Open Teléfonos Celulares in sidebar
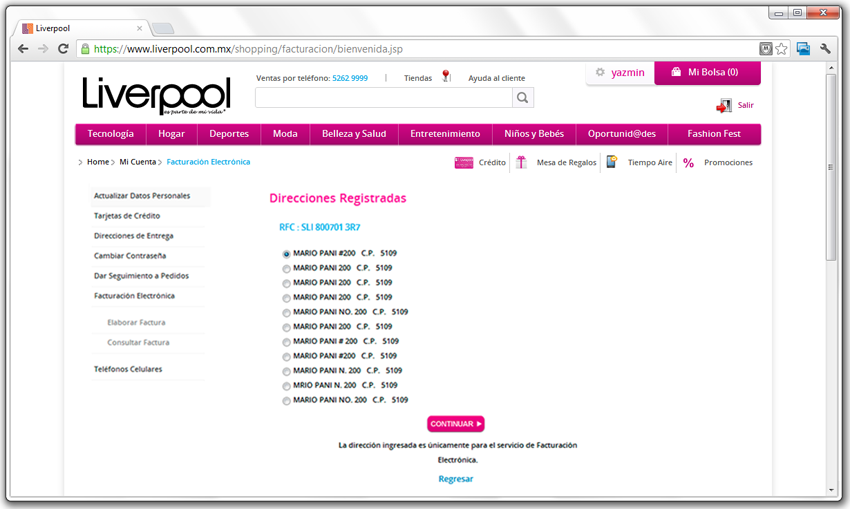Screen dimensions: 850x509 pos(128,369)
